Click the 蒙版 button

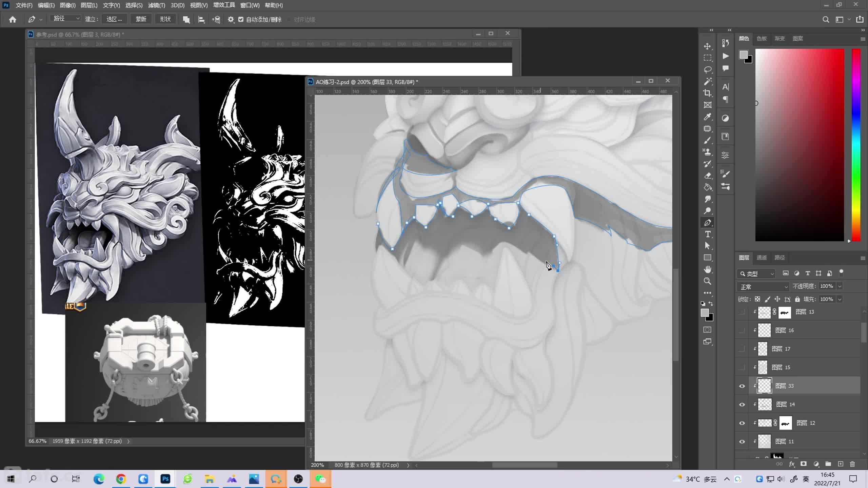point(141,19)
